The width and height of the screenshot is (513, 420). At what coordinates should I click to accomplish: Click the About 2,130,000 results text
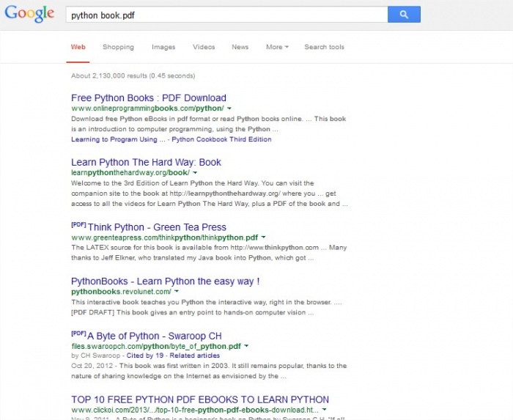133,76
